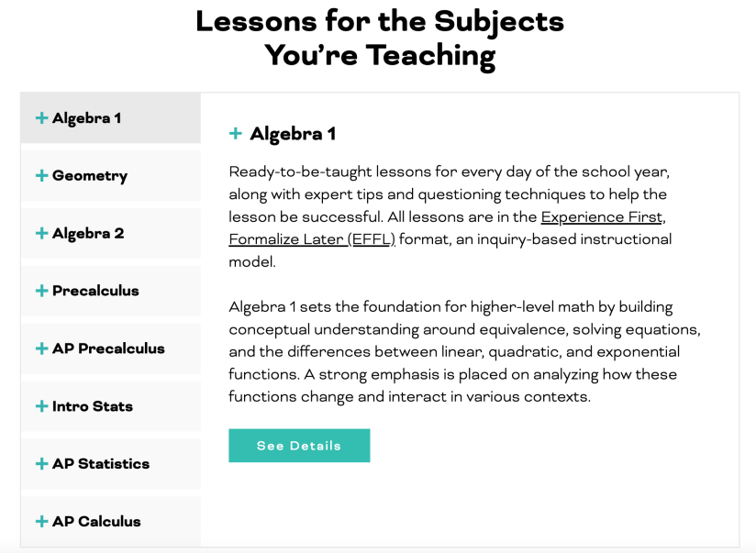The image size is (756, 553).
Task: Open the Formalize Later (EFFL) link
Action: pos(312,239)
